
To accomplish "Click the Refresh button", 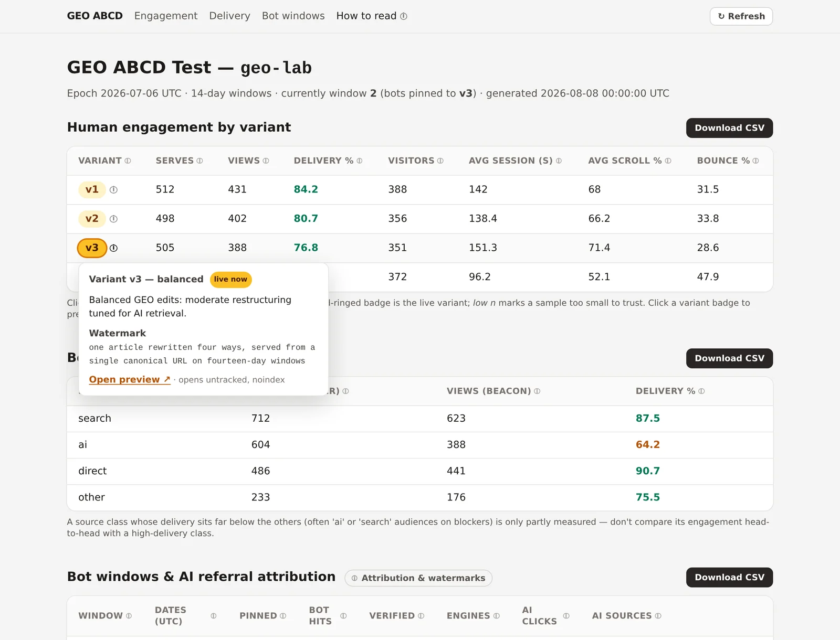I will [x=741, y=16].
